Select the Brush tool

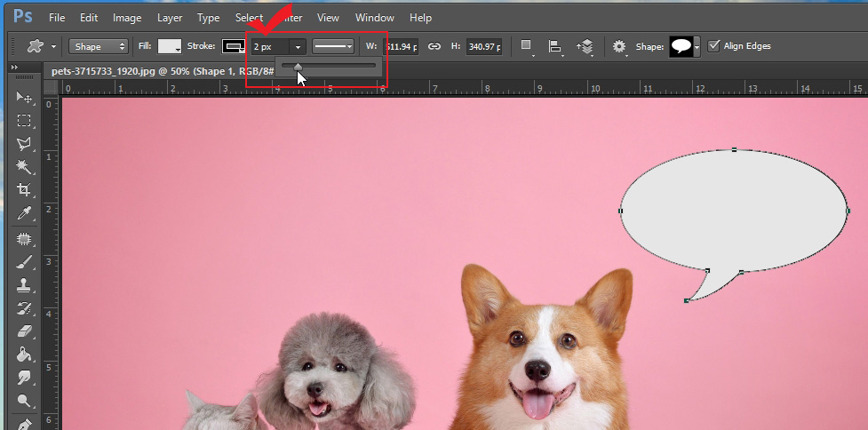tap(23, 262)
